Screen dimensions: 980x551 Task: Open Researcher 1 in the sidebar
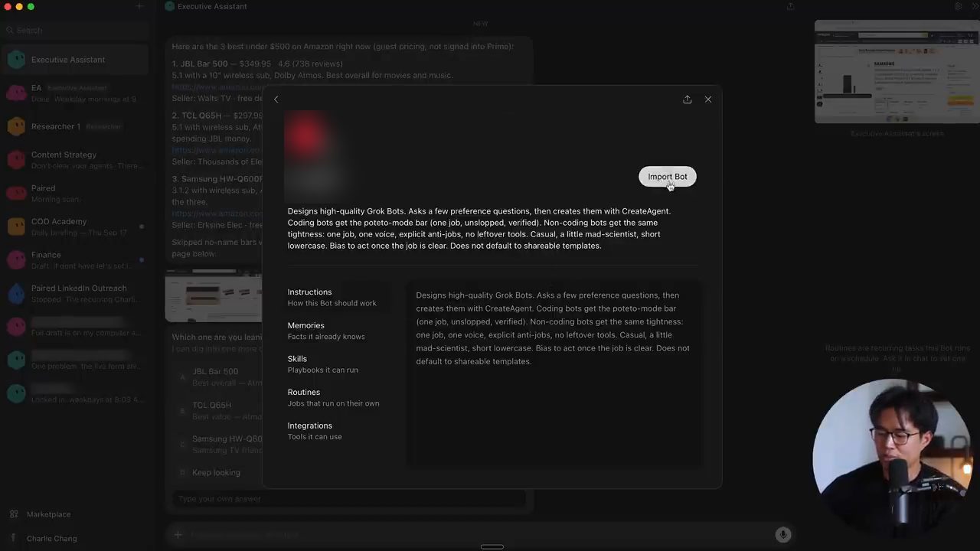point(75,126)
